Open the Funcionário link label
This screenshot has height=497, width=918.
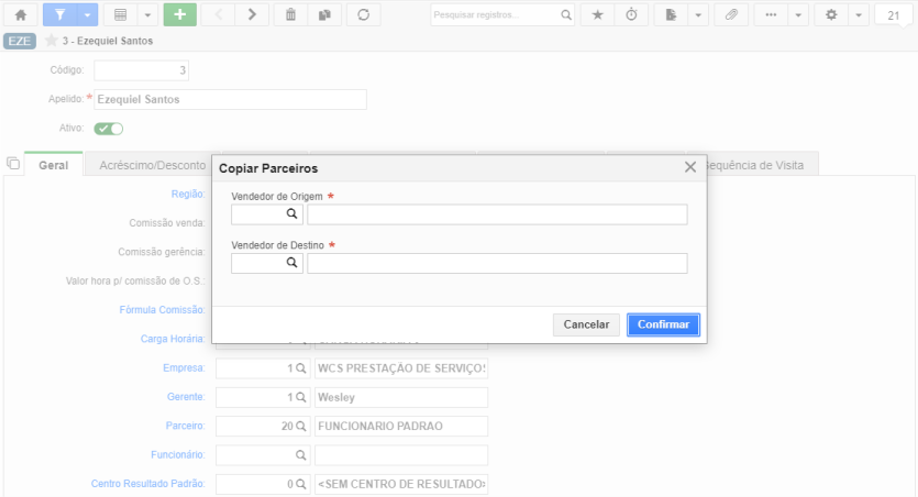178,454
